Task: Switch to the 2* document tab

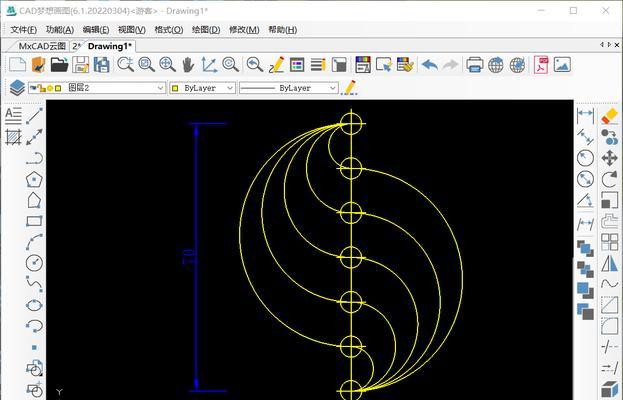Action: (x=76, y=46)
